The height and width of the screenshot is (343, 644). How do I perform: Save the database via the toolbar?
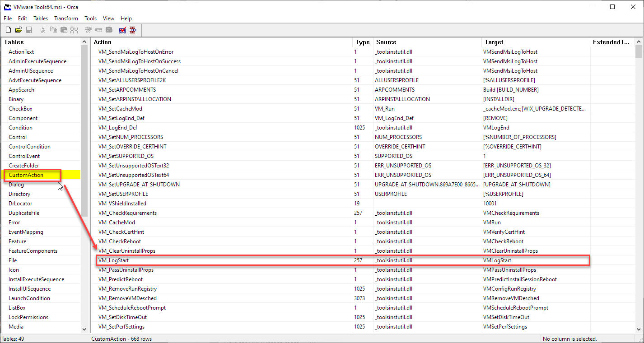(29, 30)
